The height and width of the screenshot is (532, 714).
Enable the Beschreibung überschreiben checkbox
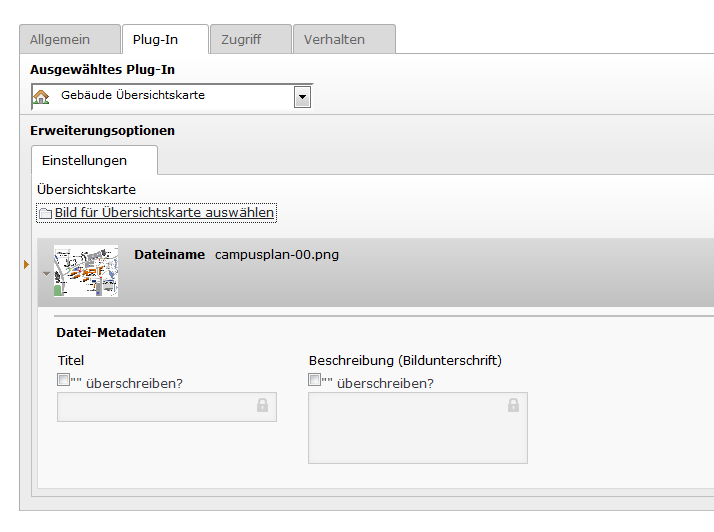pyautogui.click(x=314, y=380)
